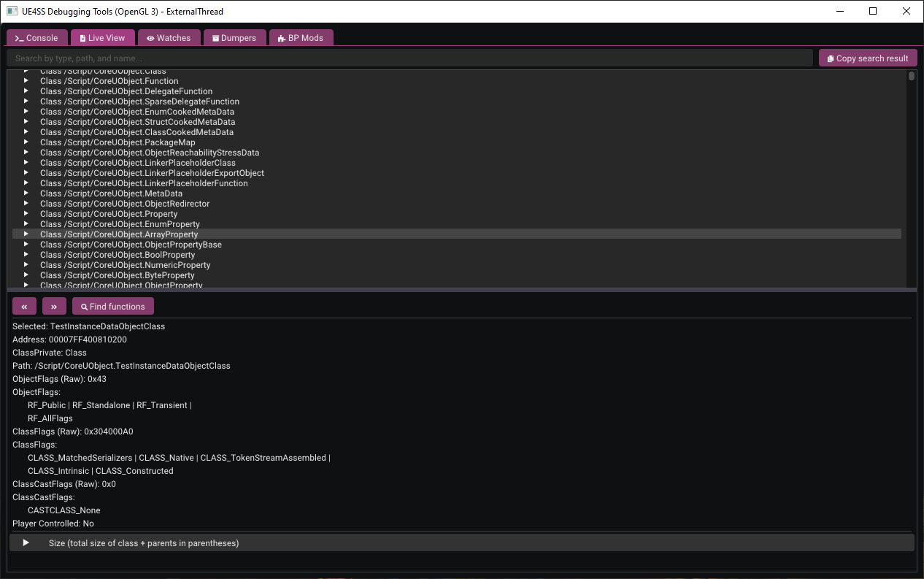Maximize the UE4SS Debugging Tools window

click(873, 11)
